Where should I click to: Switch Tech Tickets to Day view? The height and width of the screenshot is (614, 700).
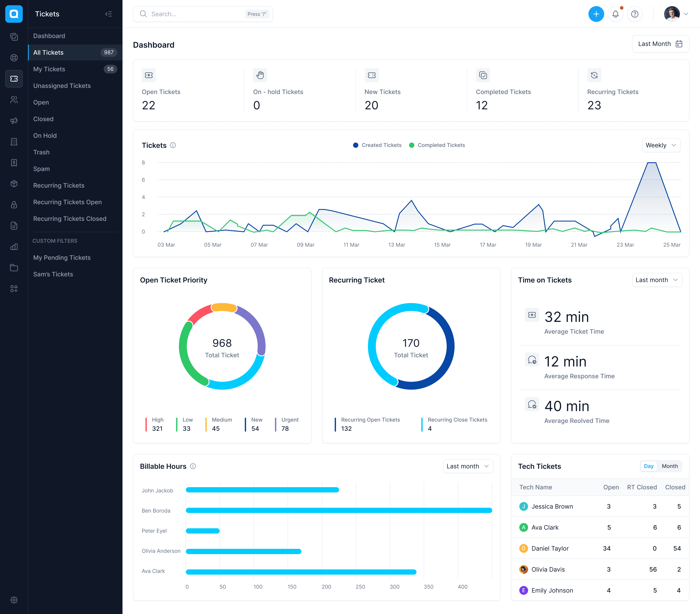(649, 466)
